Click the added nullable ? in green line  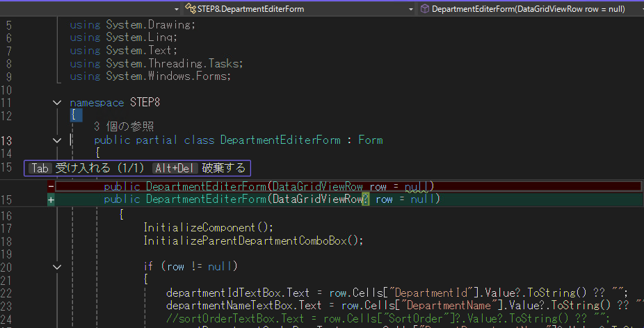366,199
